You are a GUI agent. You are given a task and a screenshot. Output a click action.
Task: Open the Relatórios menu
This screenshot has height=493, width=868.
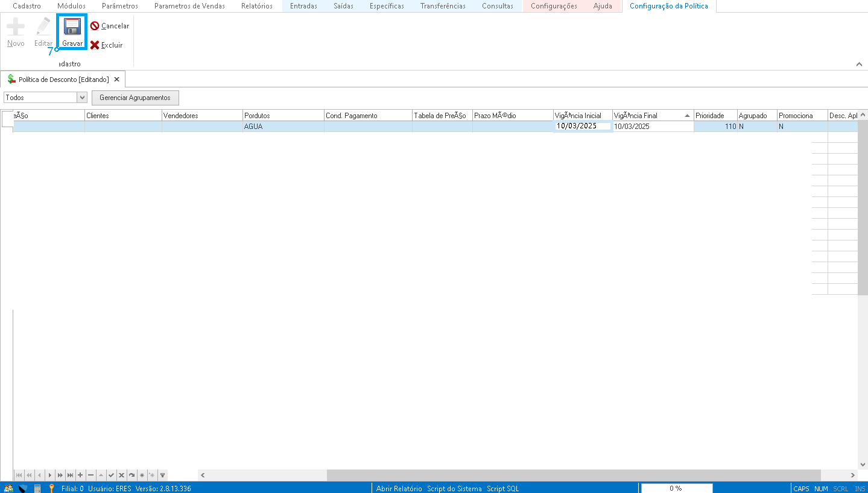pyautogui.click(x=257, y=6)
